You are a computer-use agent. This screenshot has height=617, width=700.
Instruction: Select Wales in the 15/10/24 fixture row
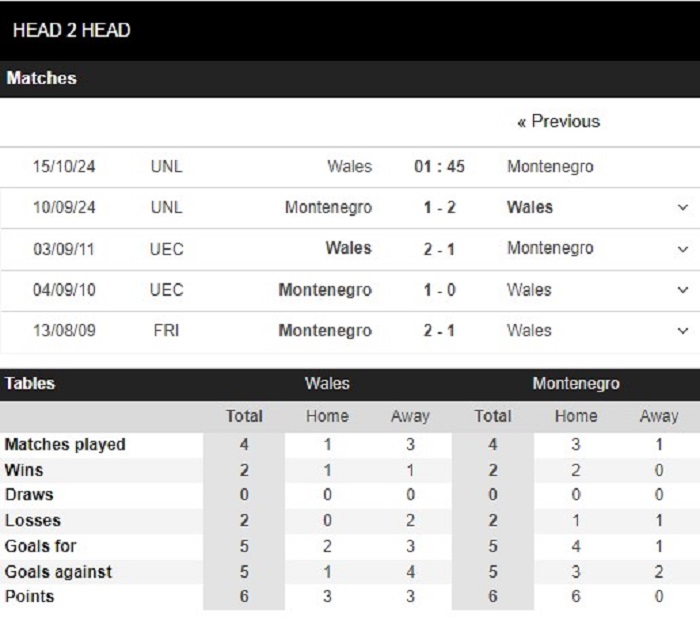pos(350,167)
